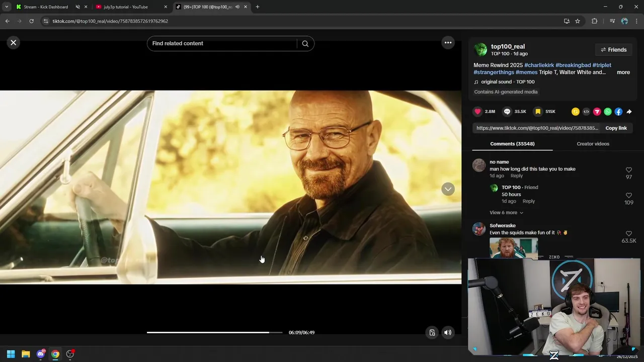
Task: Mute the video with speaker icon
Action: tap(448, 332)
